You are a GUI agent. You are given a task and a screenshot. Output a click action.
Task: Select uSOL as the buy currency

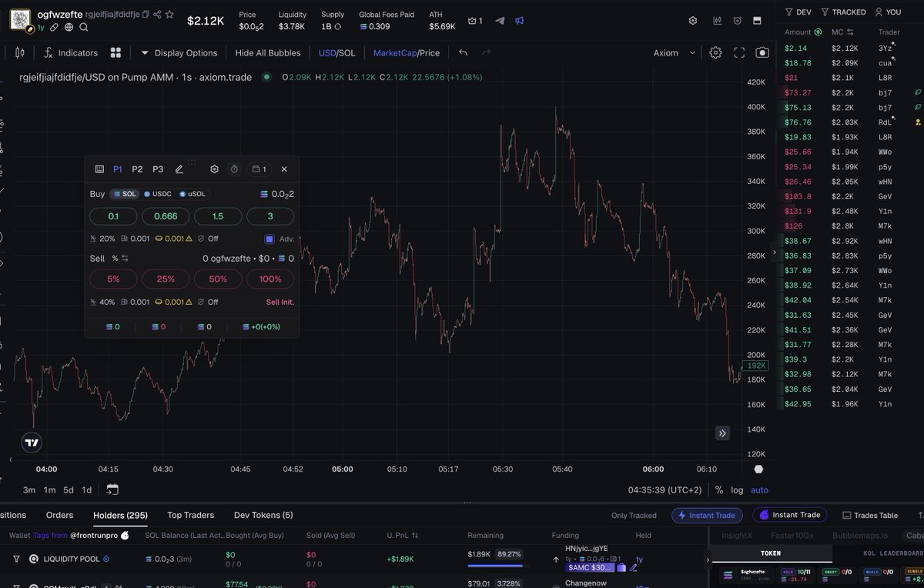tap(192, 194)
